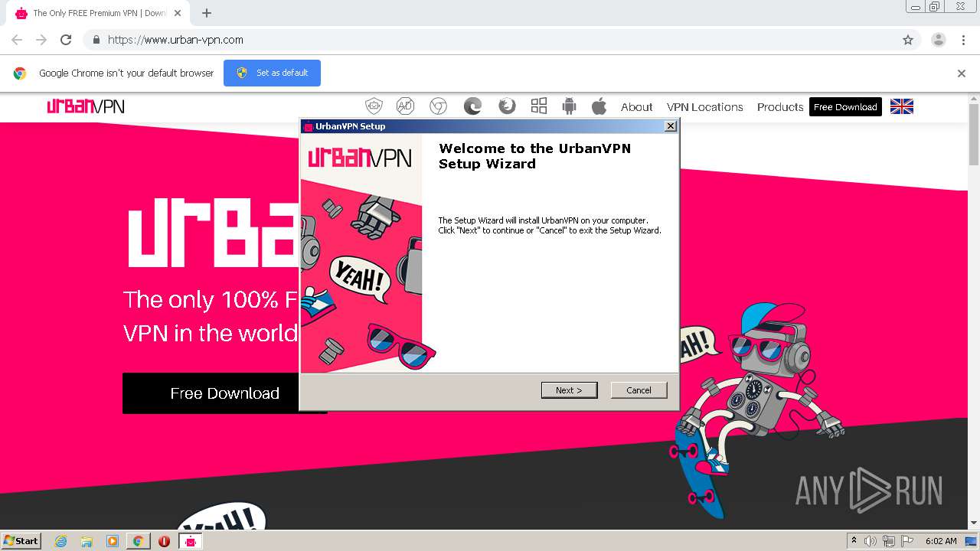Cancel the UrbanVPN Setup wizard
The width and height of the screenshot is (980, 551).
[639, 390]
